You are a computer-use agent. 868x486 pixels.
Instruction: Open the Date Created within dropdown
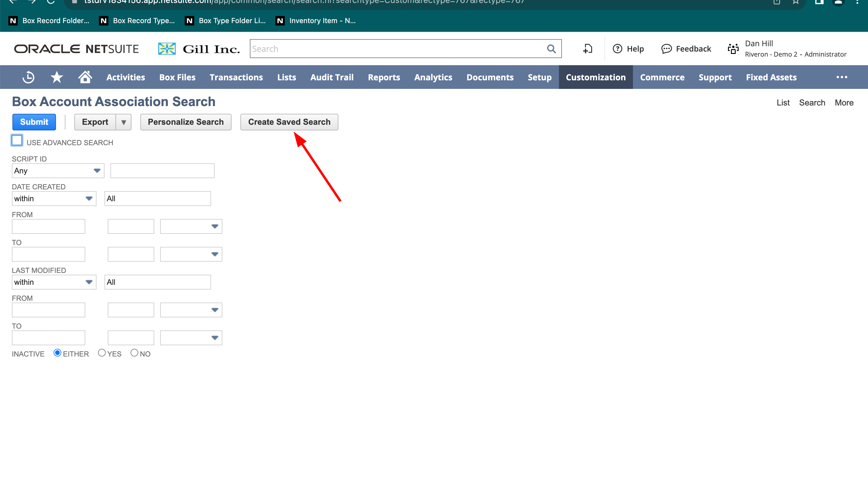point(54,199)
